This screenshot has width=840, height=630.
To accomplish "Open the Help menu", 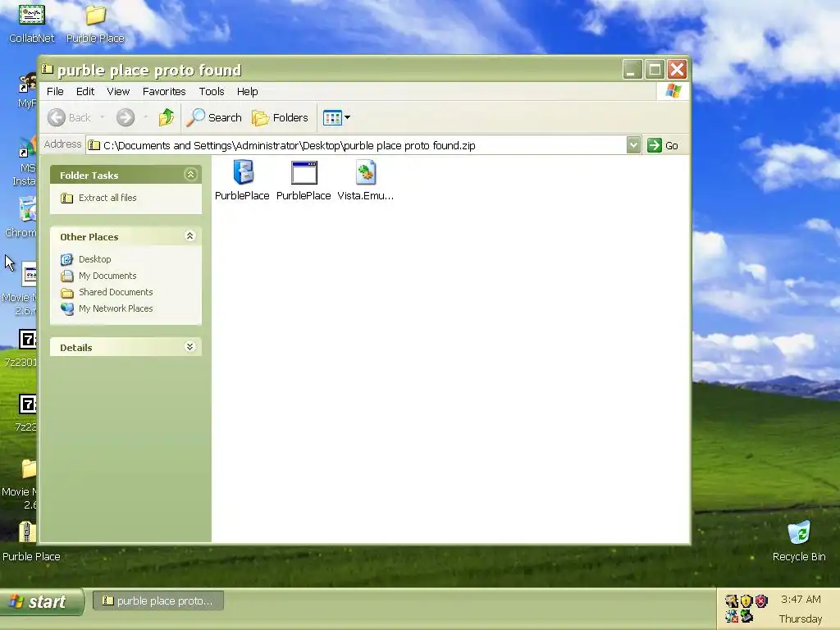I will 248,92.
